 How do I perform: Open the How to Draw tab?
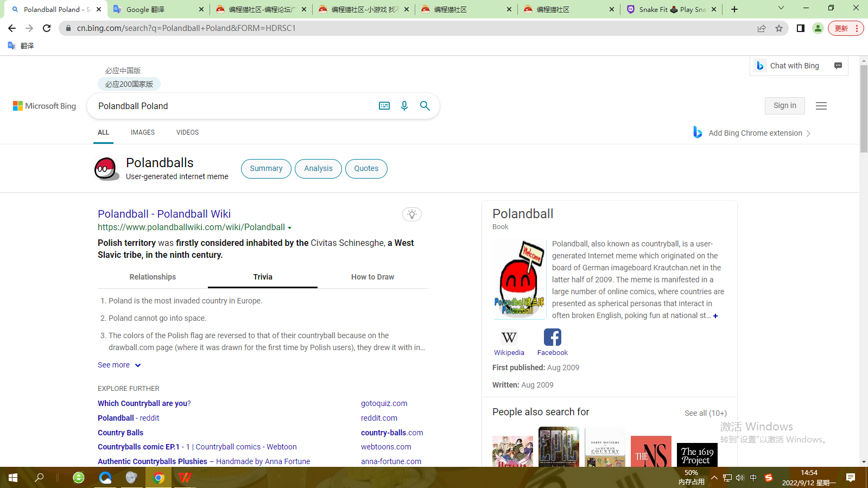click(x=372, y=277)
